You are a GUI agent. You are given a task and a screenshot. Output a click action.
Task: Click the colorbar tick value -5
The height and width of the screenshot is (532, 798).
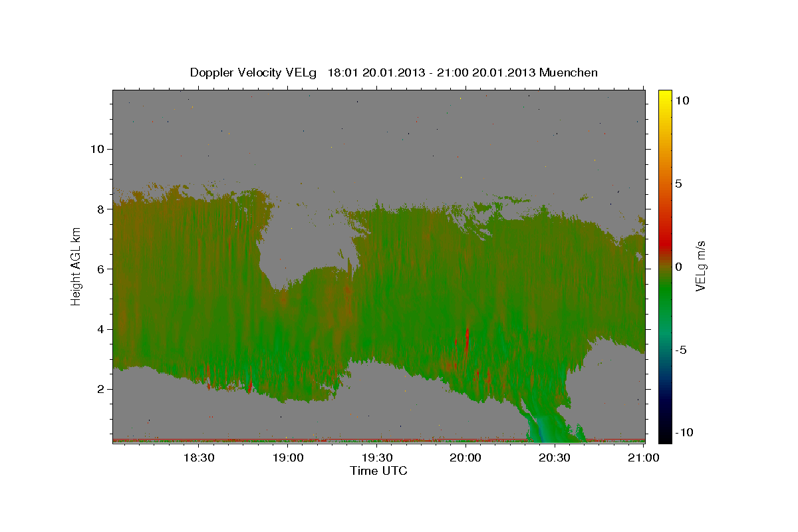point(681,350)
